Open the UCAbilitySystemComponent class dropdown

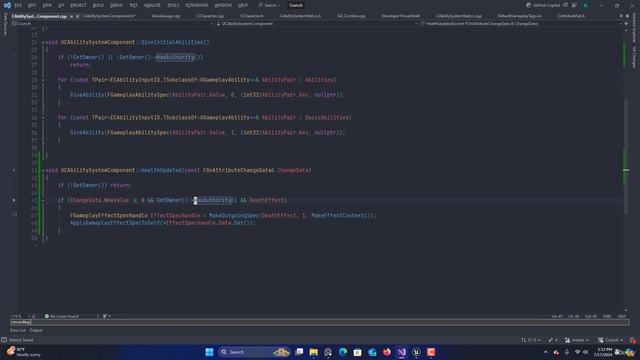pyautogui.click(x=316, y=24)
